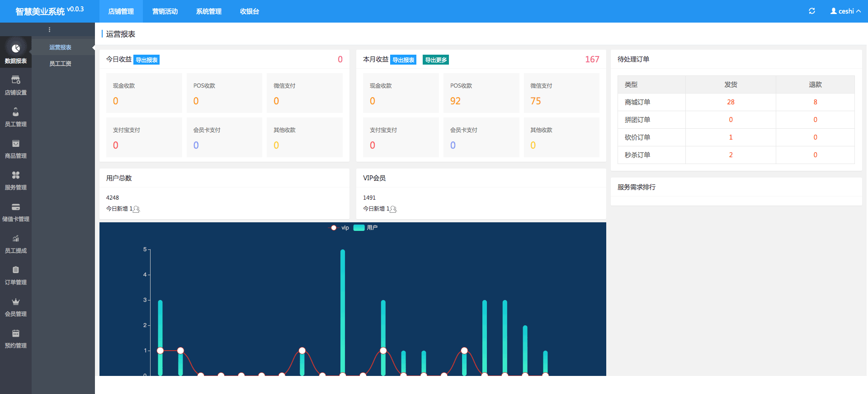
Task: Open 预约管理 calendar icon
Action: (x=16, y=333)
